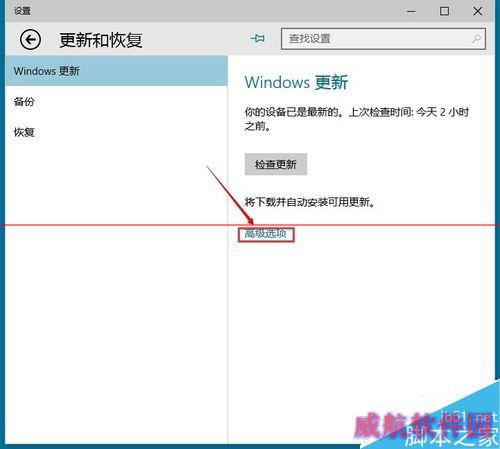Click the 将下载并自动安装可用更新 text
This screenshot has height=449, width=500.
(310, 202)
